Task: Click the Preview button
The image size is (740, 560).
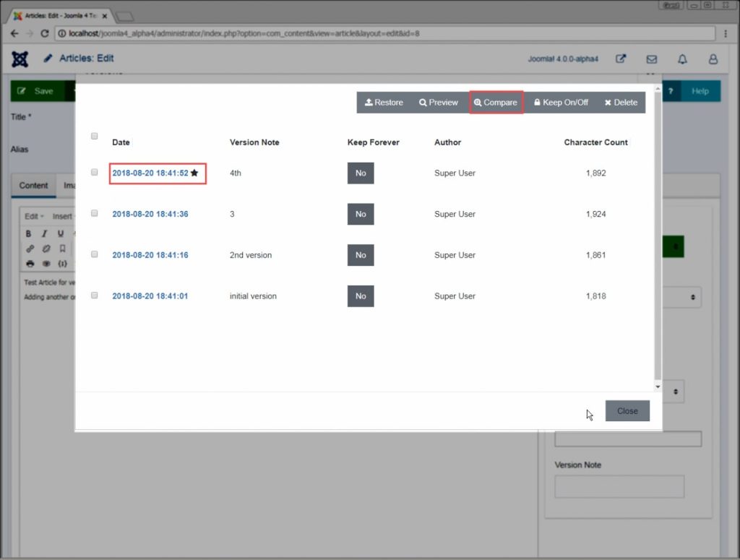Action: tap(439, 103)
